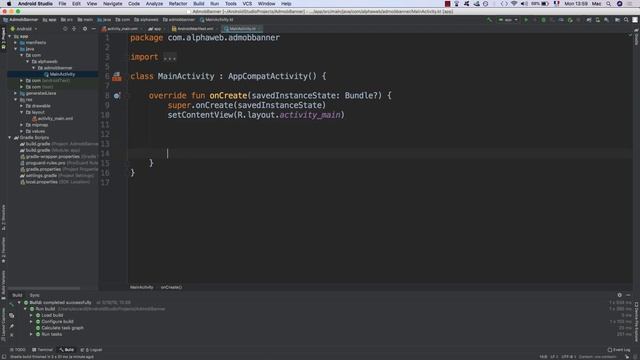Collapse the res folder node
640x360 pixels.
coord(16,100)
